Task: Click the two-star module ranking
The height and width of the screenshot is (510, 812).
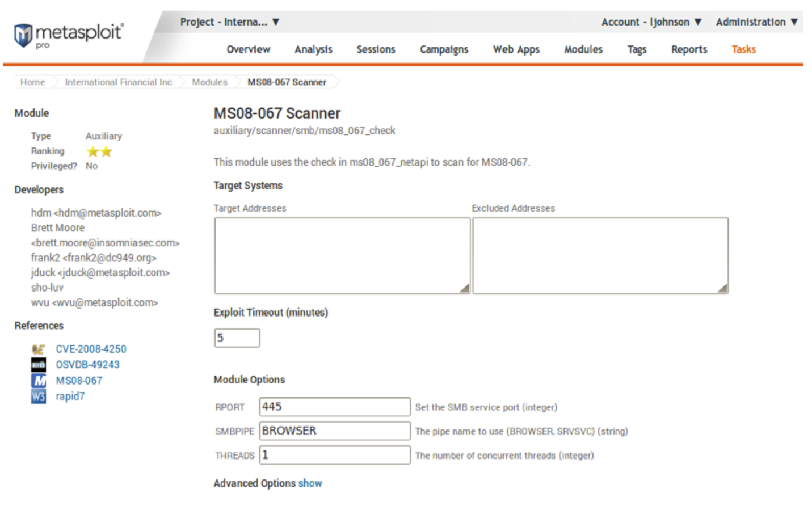Action: point(99,151)
